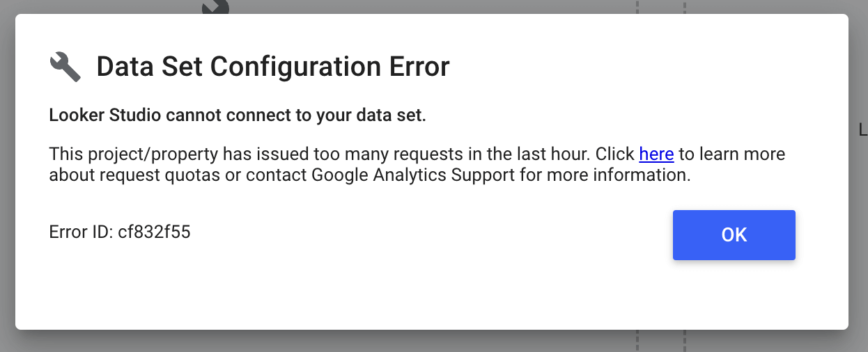Click the "Google Analytics Support" text
This screenshot has width=868, height=352.
(x=413, y=175)
